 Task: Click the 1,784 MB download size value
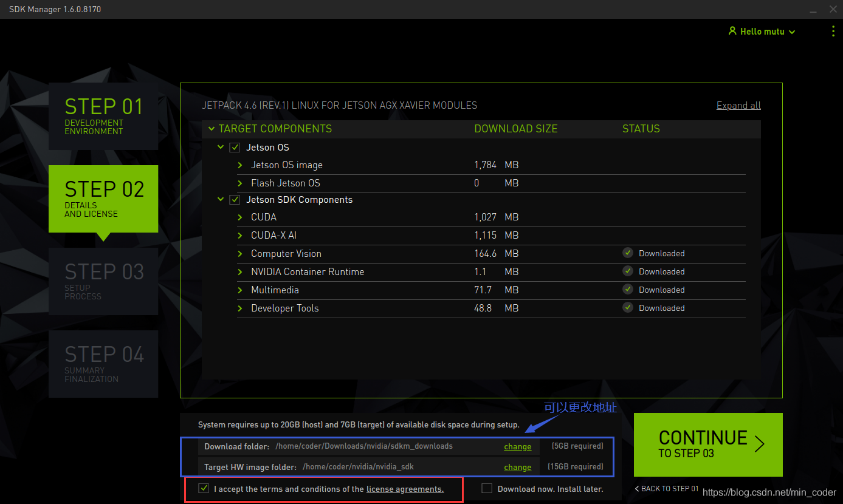(497, 165)
